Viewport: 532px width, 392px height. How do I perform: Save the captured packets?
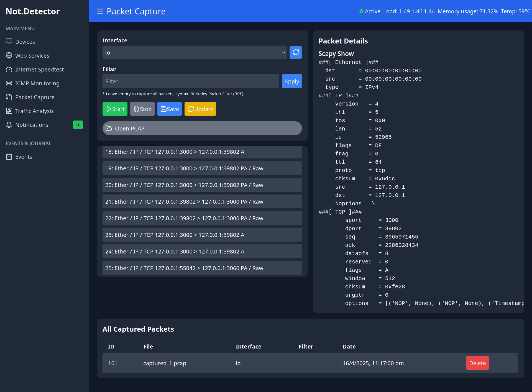(170, 109)
